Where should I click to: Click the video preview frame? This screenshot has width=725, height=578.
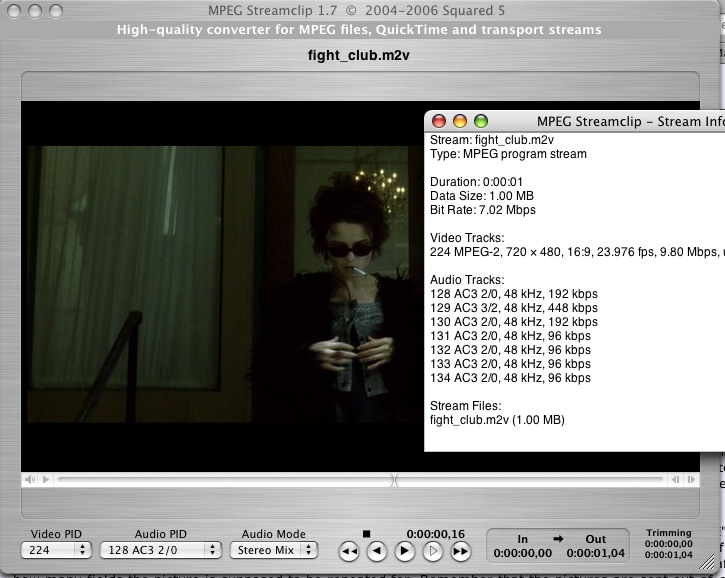pos(222,284)
